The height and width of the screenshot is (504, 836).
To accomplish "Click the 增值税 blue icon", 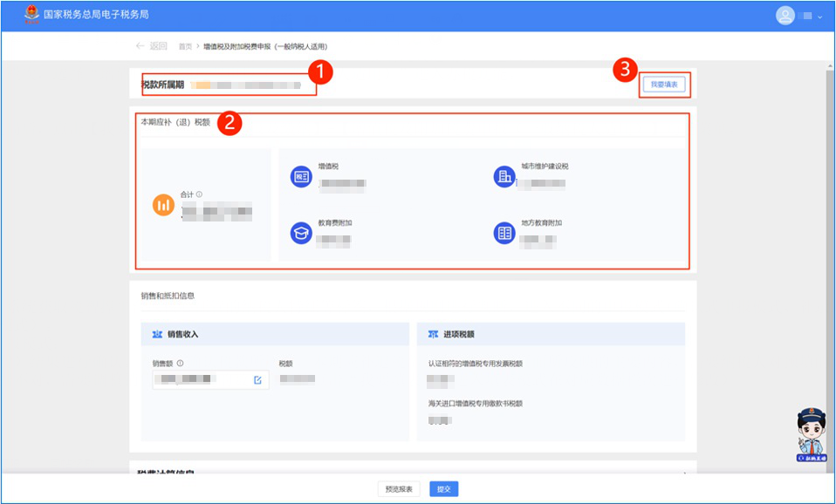I will pyautogui.click(x=301, y=176).
